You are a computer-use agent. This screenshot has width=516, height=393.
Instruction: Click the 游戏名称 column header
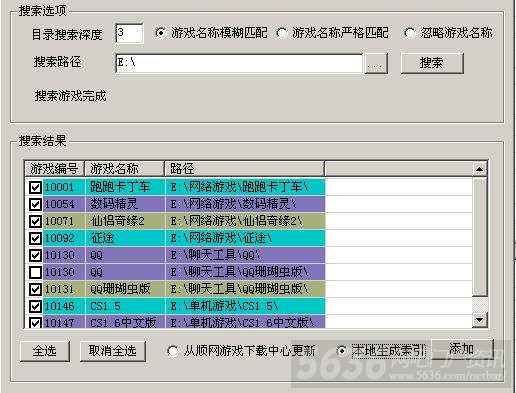tap(124, 169)
